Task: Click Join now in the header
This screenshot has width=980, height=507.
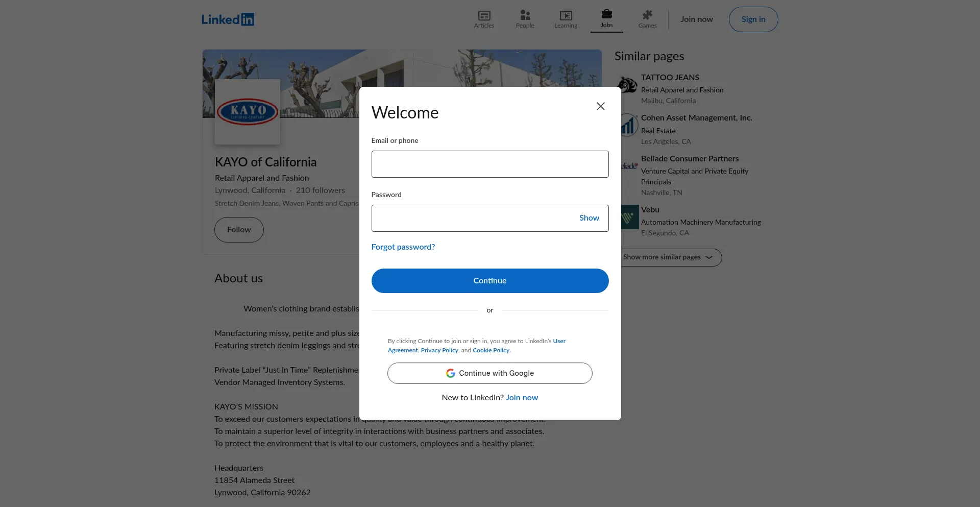Action: point(696,19)
